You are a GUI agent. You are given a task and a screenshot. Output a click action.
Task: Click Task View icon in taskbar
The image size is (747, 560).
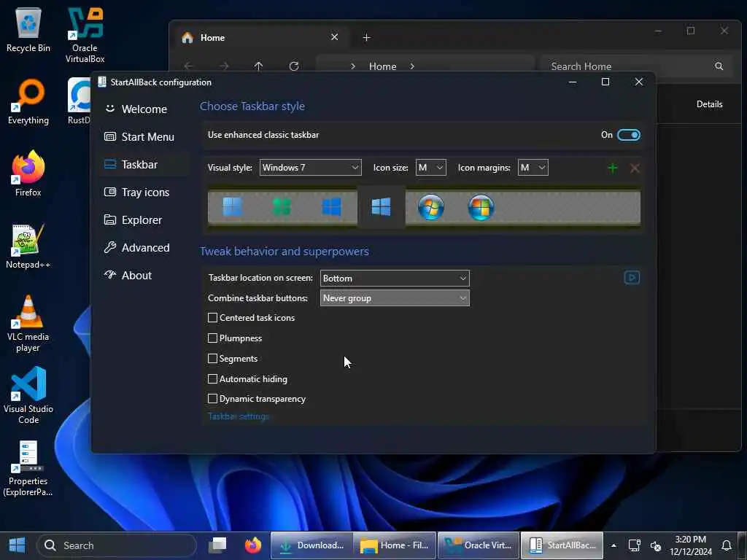point(217,545)
